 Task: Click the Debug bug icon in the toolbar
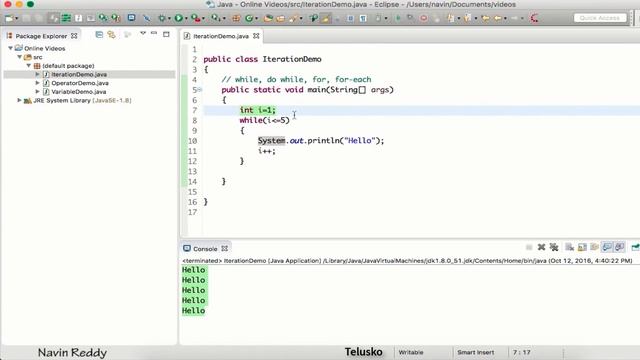click(162, 18)
